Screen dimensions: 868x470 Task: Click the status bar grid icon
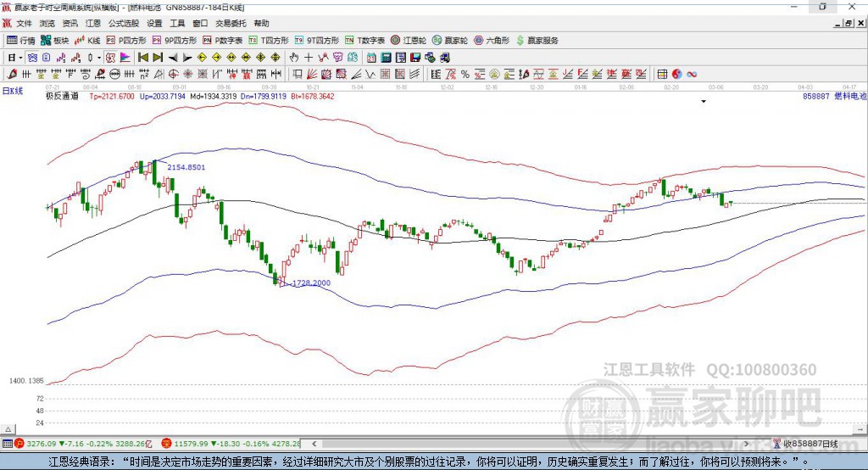coord(7,444)
